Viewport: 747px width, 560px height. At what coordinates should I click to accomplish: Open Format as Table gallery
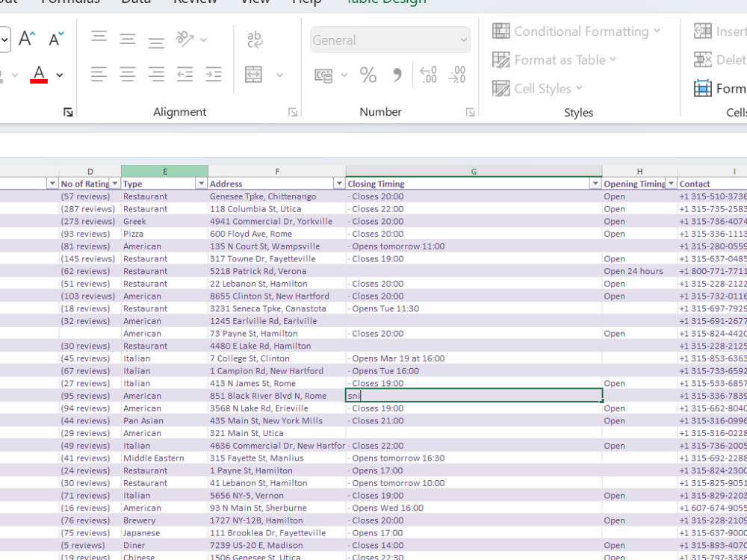click(x=554, y=60)
